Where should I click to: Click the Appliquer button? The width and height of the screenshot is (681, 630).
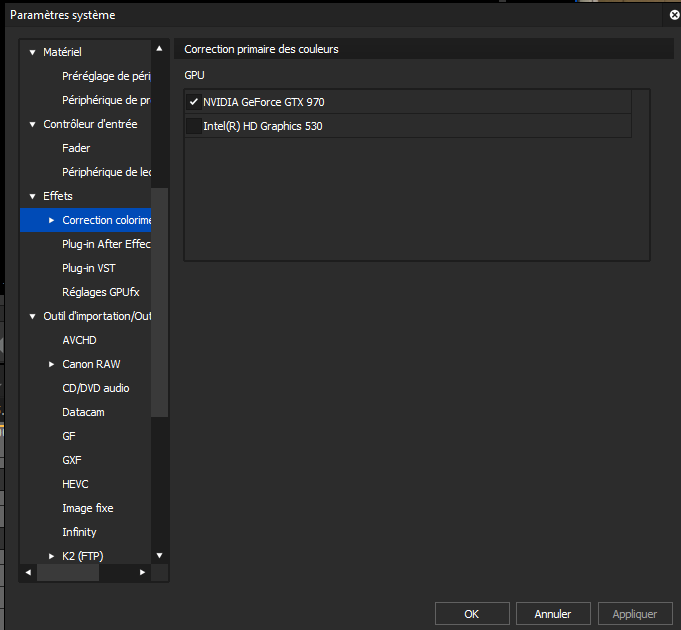(635, 614)
